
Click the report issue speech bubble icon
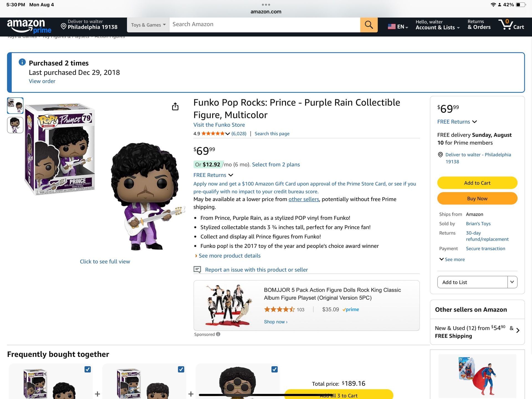[197, 270]
